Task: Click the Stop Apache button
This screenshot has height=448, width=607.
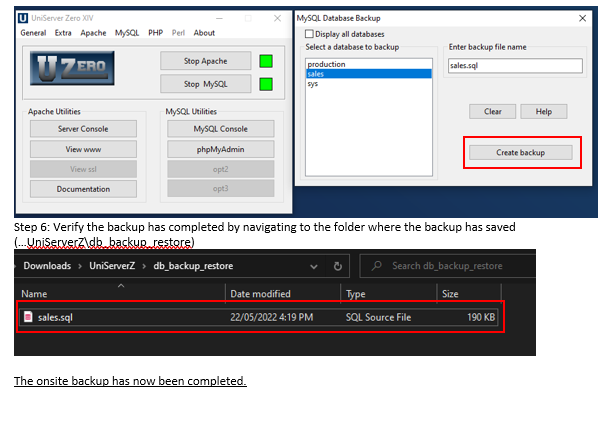Action: [206, 61]
